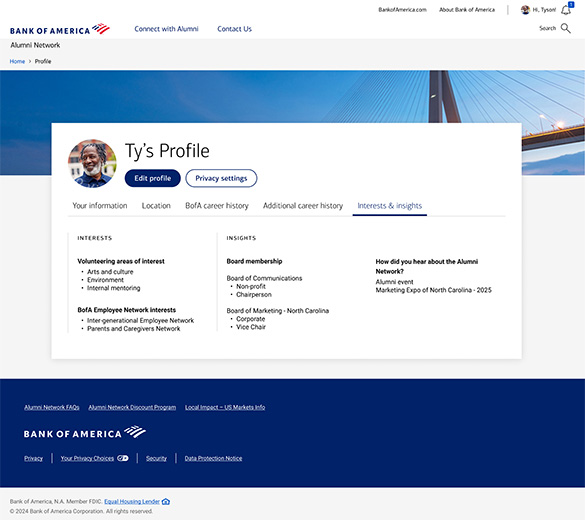Click the privacy choices toggle icon

pos(123,458)
